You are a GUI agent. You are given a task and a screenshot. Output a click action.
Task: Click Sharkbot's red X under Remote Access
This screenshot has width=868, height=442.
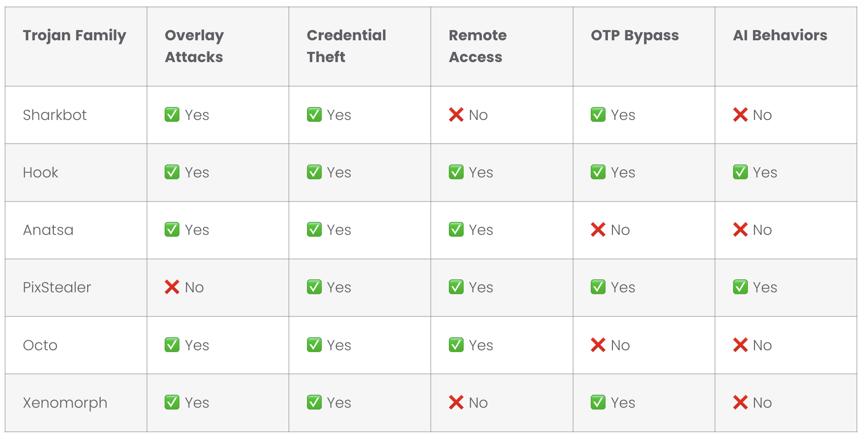point(456,114)
